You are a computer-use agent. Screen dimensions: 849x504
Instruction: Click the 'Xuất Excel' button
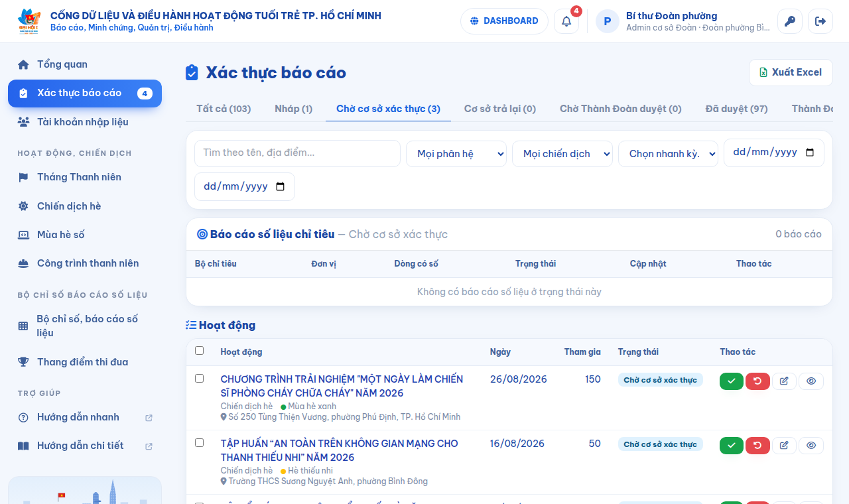(x=791, y=72)
